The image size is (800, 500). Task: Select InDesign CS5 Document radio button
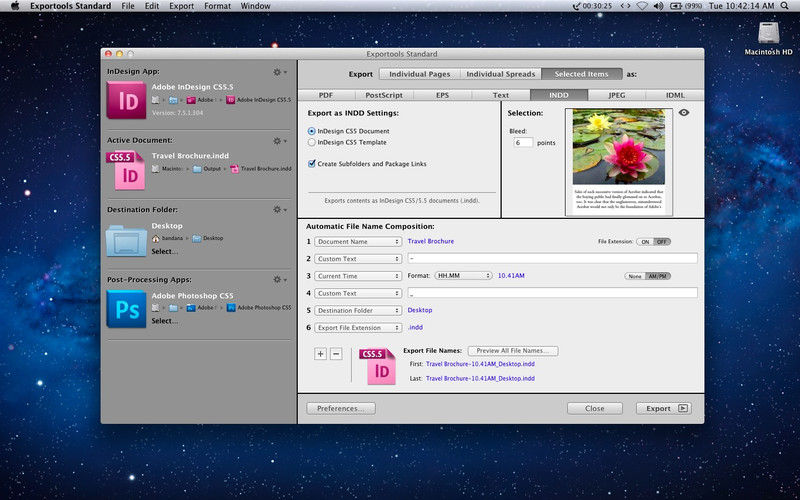(312, 131)
